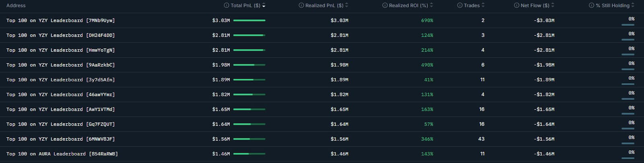Click the 214% realized ROI value
Screen dimensions: 644x163
coord(427,50)
